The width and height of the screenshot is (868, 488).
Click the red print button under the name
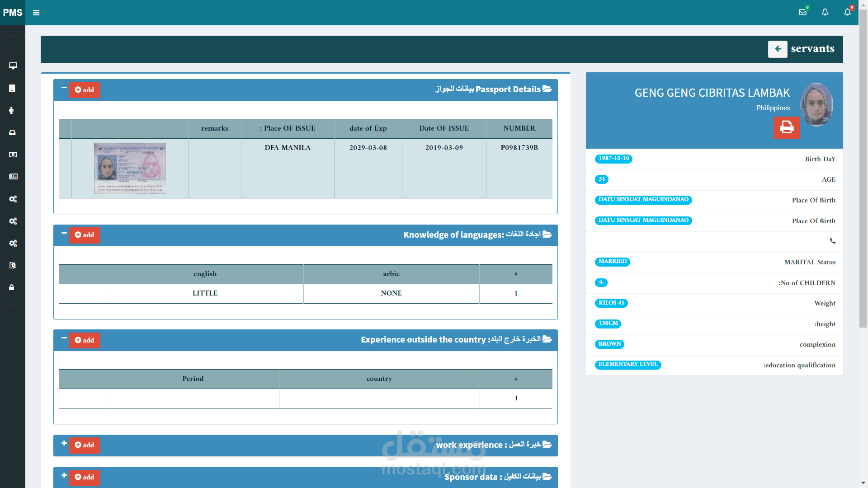786,127
